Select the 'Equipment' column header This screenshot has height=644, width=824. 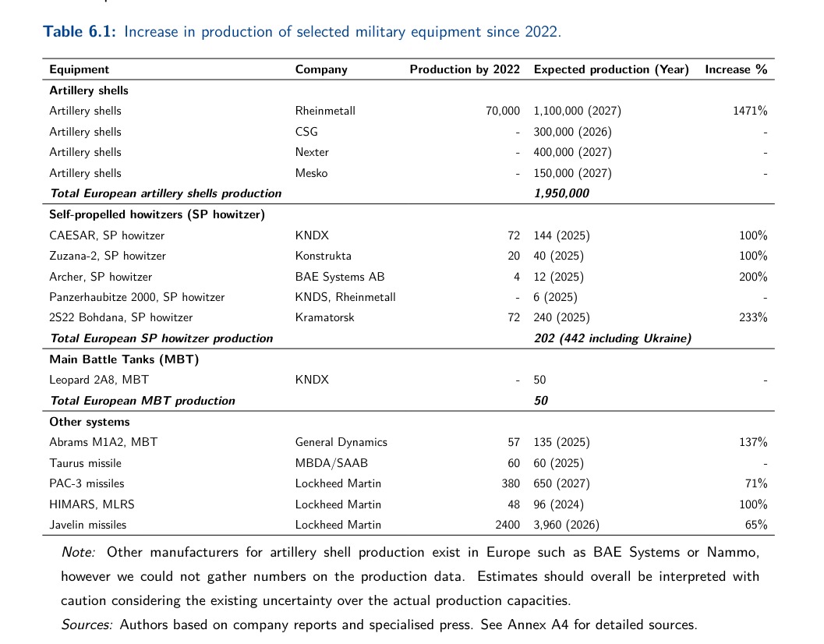(x=80, y=69)
